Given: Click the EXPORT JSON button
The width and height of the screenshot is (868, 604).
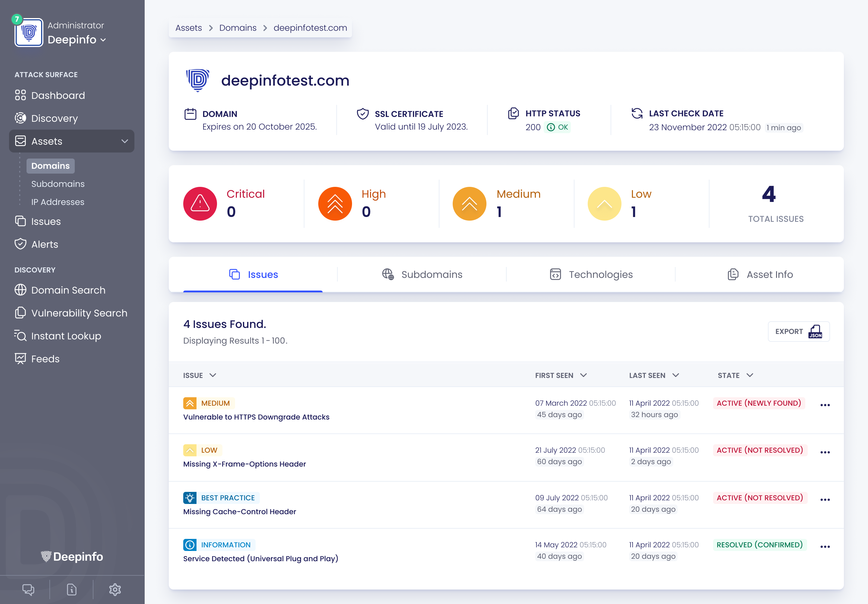Looking at the screenshot, I should (x=799, y=332).
